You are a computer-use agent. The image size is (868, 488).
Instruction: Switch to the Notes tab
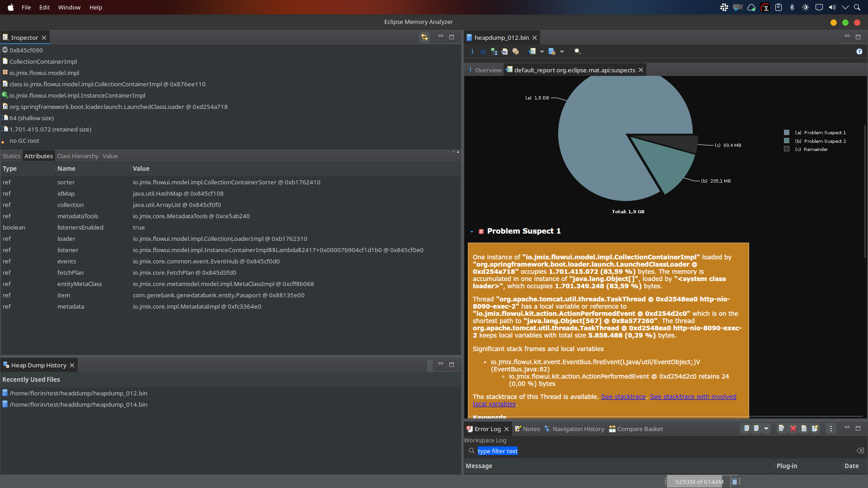coord(527,429)
